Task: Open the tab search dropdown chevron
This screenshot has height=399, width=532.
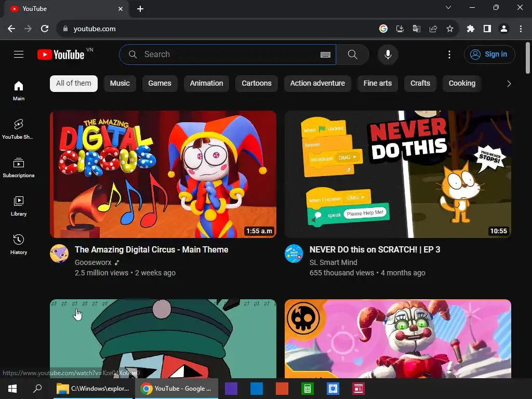Action: 448,7
